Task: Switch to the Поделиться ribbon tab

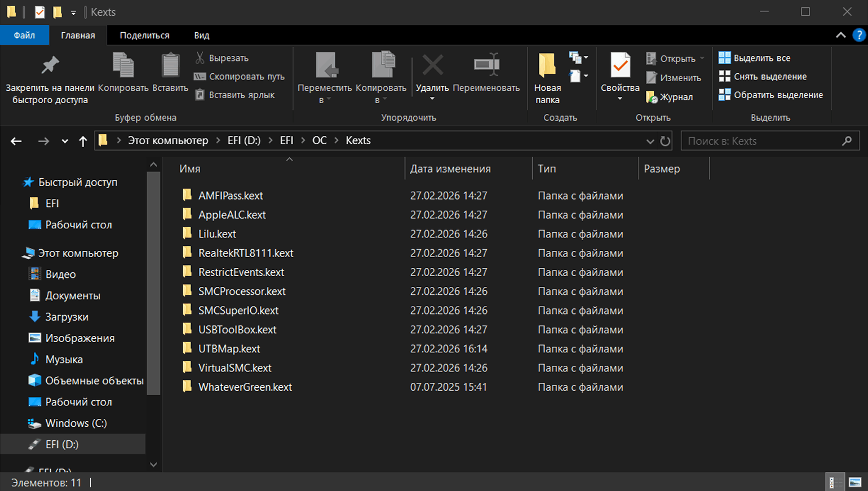Action: (x=144, y=35)
